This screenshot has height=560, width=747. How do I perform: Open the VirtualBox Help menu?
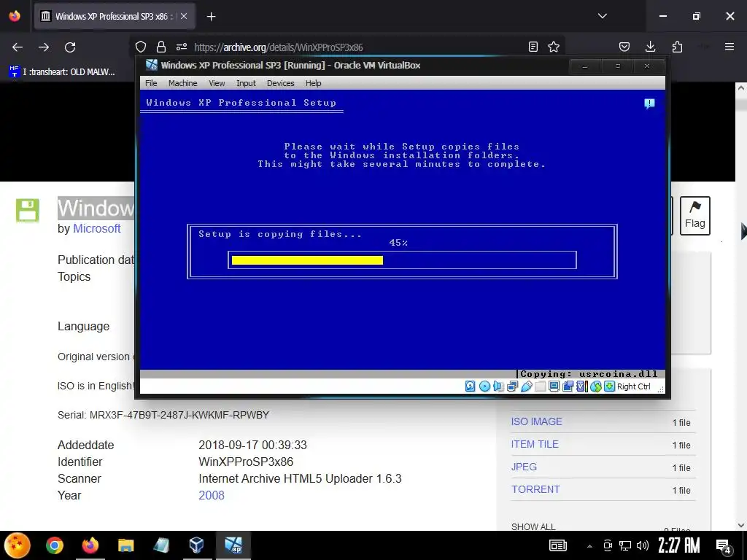click(x=314, y=83)
